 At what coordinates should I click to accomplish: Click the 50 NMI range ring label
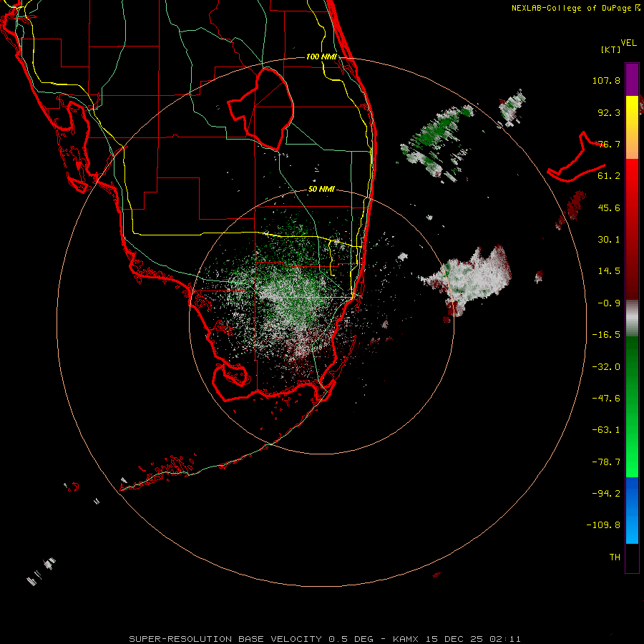(x=321, y=189)
